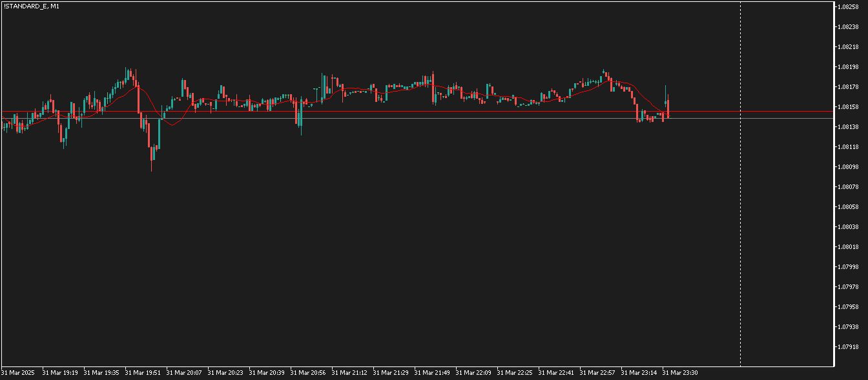
Task: Click the 31 Mar 20:07 time label
Action: click(x=184, y=372)
